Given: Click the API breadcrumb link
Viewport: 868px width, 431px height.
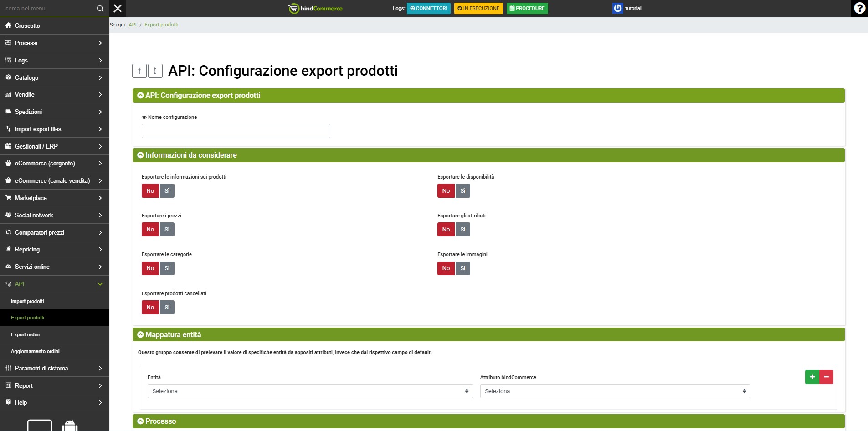Looking at the screenshot, I should click(133, 25).
